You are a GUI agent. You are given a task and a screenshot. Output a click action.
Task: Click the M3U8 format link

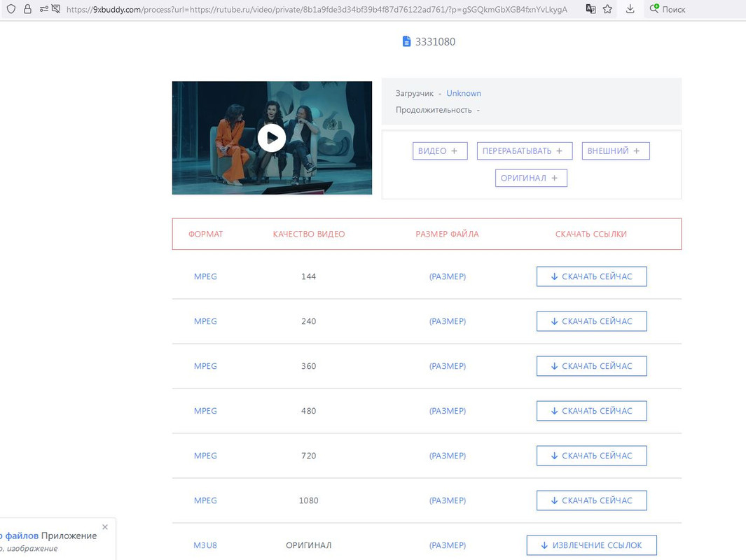pyautogui.click(x=205, y=545)
